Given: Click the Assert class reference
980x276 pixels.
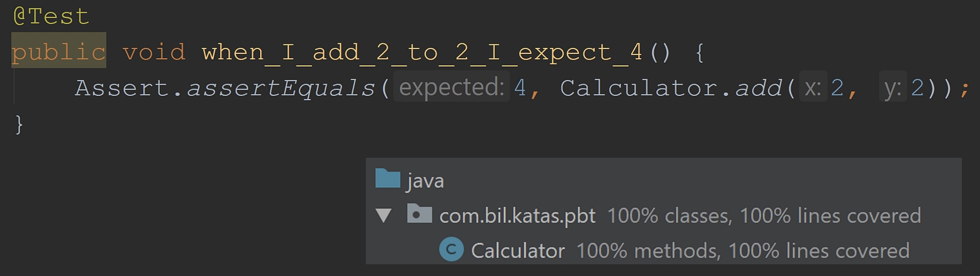Looking at the screenshot, I should coord(121,88).
